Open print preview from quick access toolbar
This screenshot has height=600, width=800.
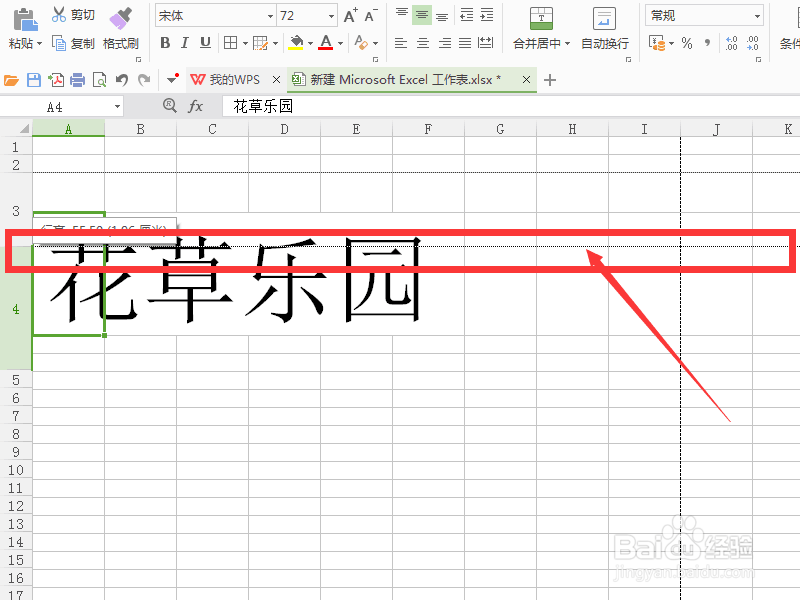(x=99, y=78)
